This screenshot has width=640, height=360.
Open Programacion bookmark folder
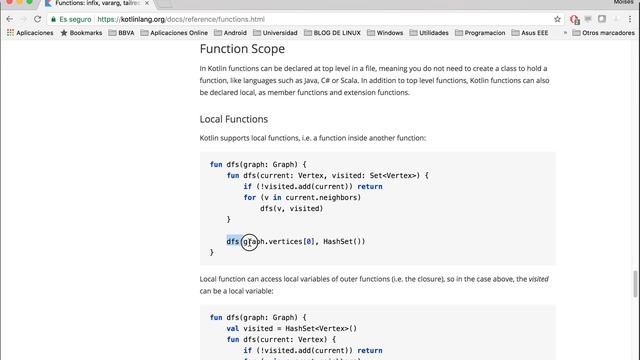(x=480, y=33)
